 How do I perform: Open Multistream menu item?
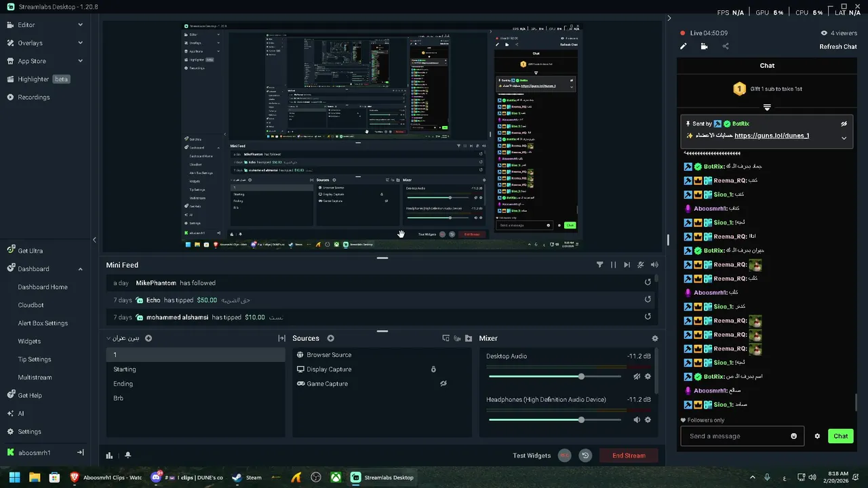(x=35, y=378)
